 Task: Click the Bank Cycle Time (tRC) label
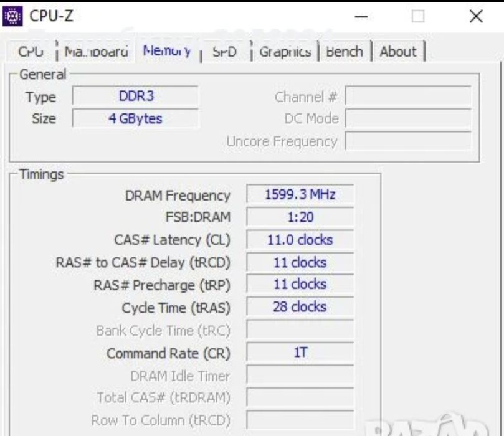pyautogui.click(x=163, y=331)
